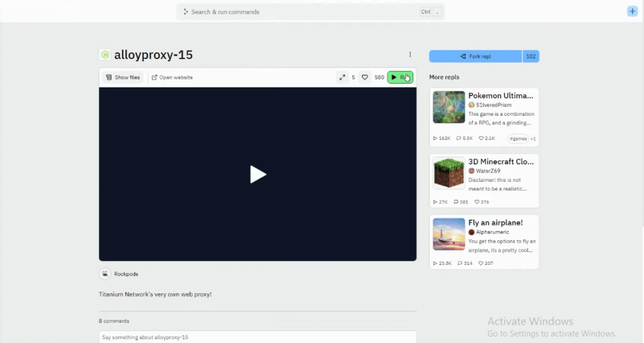The height and width of the screenshot is (343, 644).
Task: Click the Fork repl button
Action: tap(475, 56)
